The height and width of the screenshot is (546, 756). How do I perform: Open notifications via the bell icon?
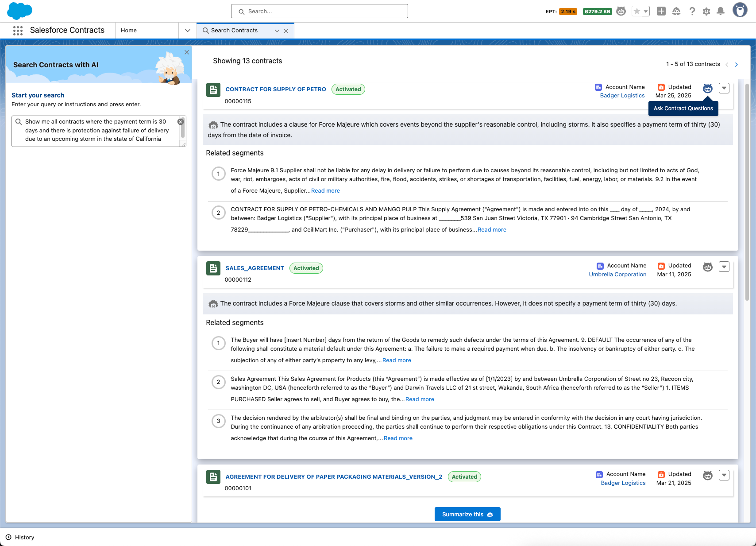(x=721, y=11)
